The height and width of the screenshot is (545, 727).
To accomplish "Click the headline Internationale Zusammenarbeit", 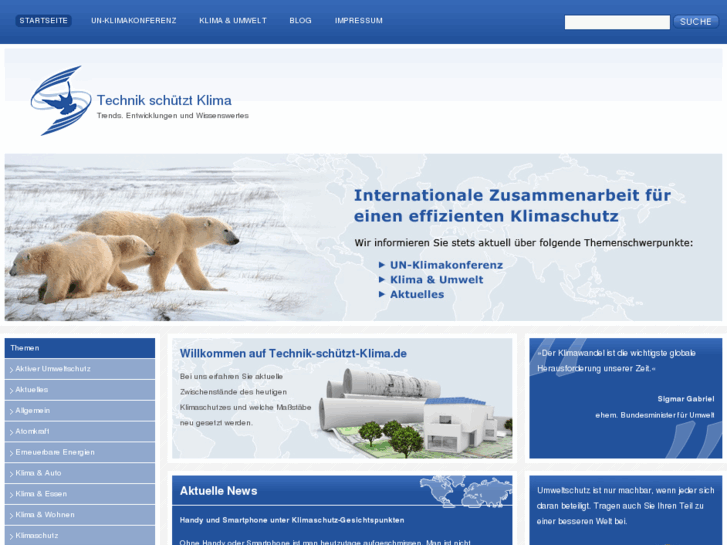I will (x=512, y=205).
